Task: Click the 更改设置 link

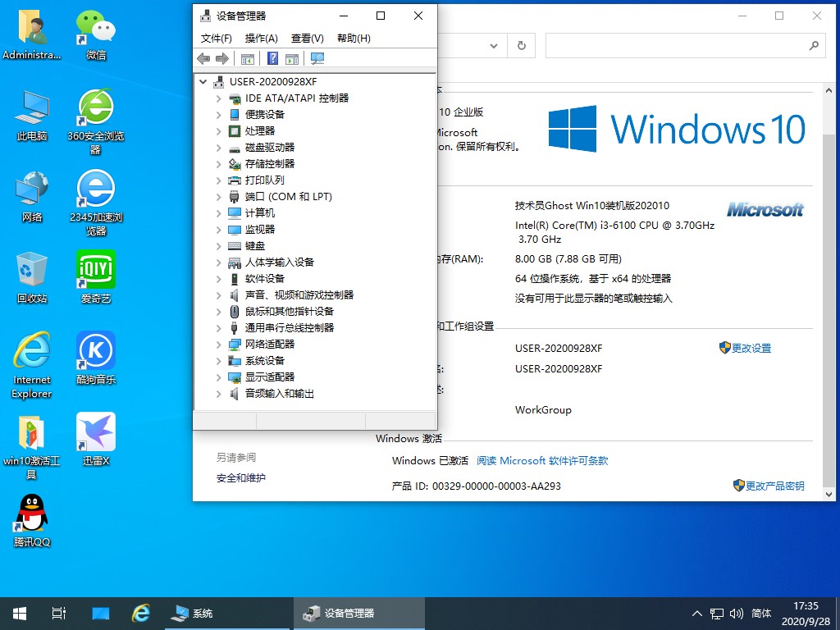Action: pyautogui.click(x=751, y=348)
